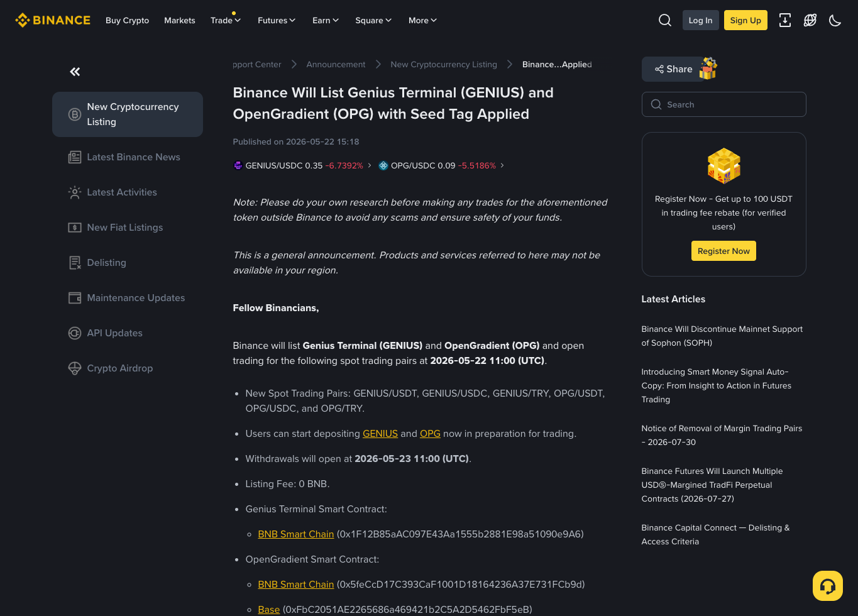Select API Updates in sidebar
The image size is (858, 616).
click(x=128, y=333)
